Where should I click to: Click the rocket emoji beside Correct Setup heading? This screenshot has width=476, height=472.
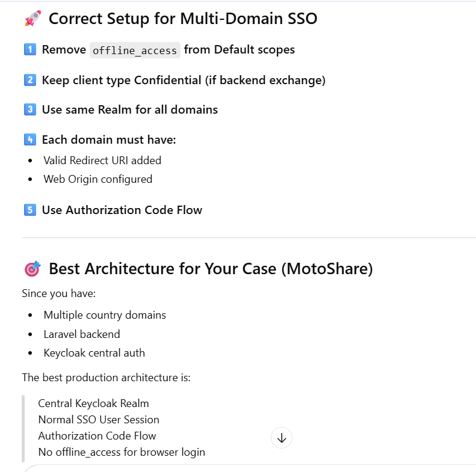coord(32,19)
